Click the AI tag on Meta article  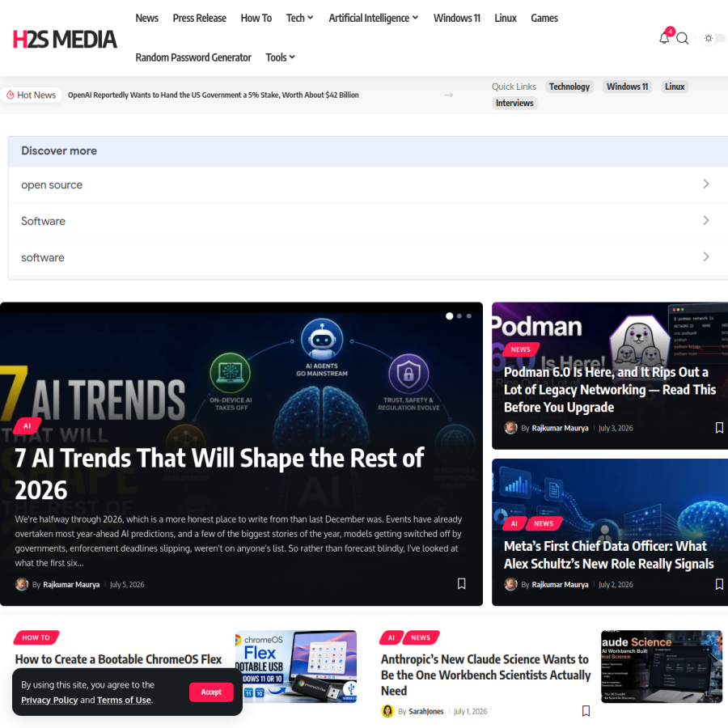pos(514,523)
